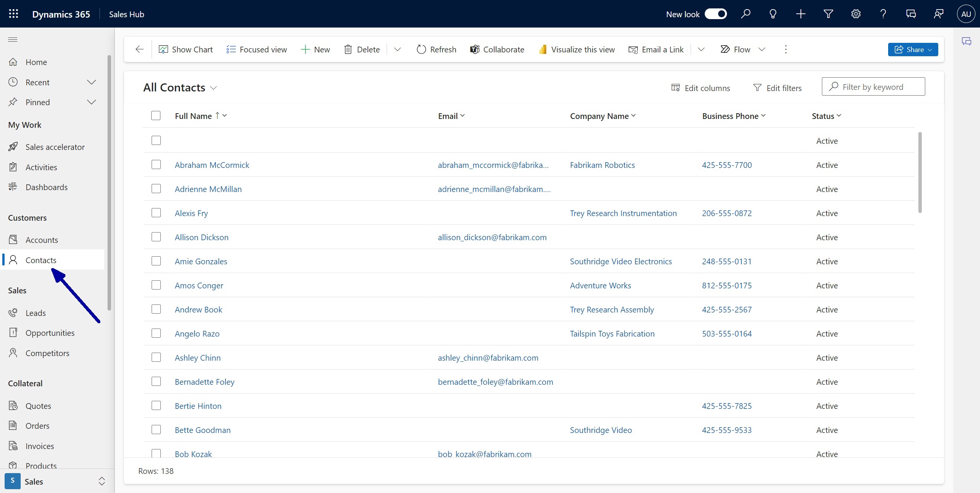
Task: Click Show Chart in command bar
Action: pyautogui.click(x=186, y=49)
